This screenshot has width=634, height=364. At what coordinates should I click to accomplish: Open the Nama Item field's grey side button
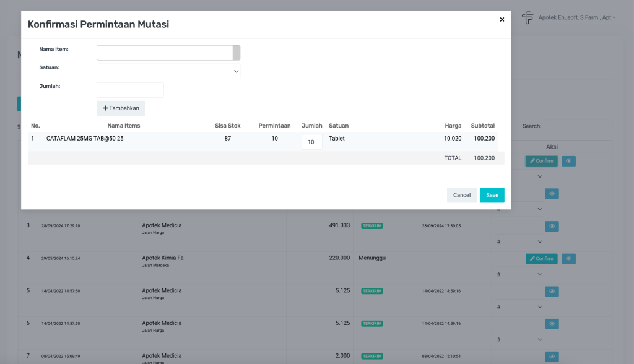pos(237,53)
